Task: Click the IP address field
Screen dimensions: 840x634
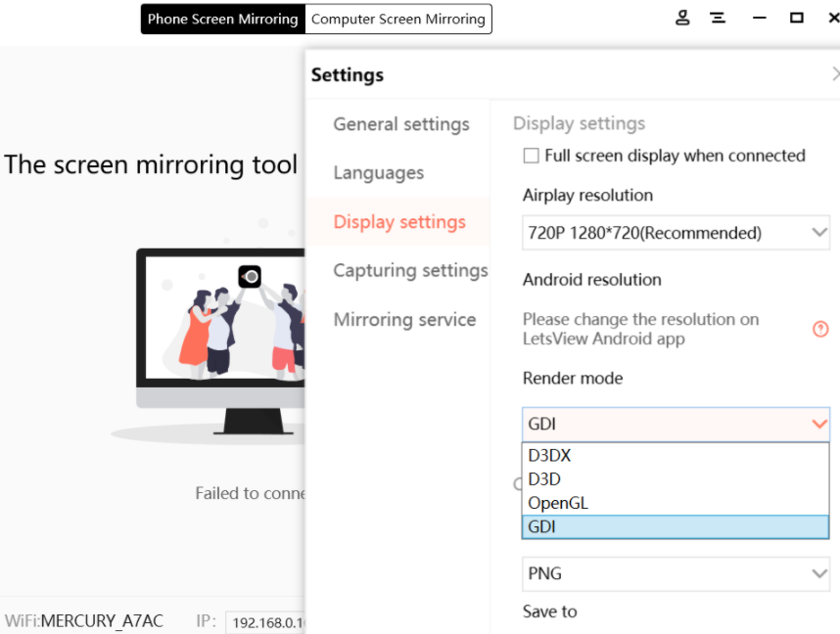Action: [x=265, y=622]
